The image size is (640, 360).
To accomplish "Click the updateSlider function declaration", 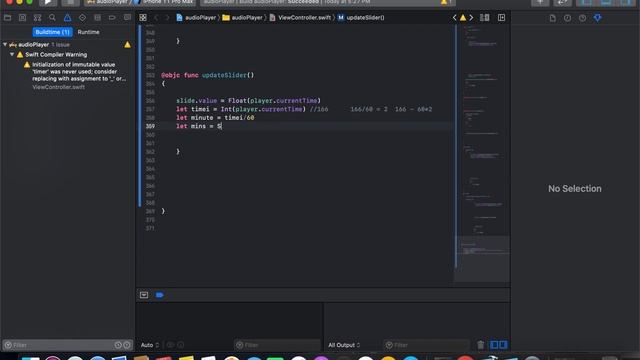I will (207, 75).
